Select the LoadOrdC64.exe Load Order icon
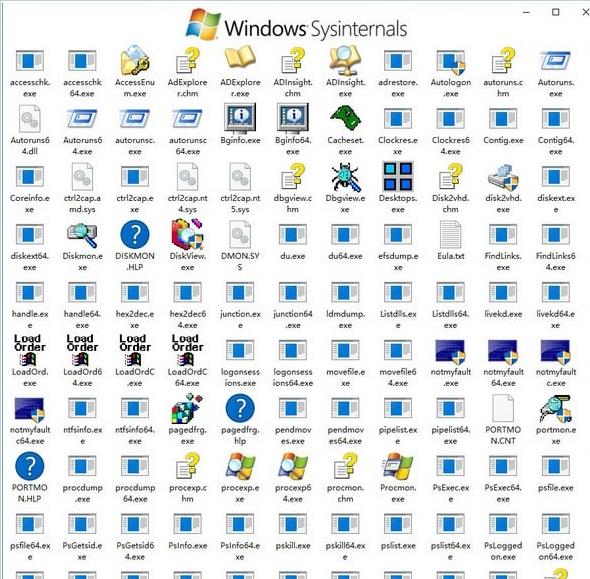590x579 pixels. tap(187, 350)
